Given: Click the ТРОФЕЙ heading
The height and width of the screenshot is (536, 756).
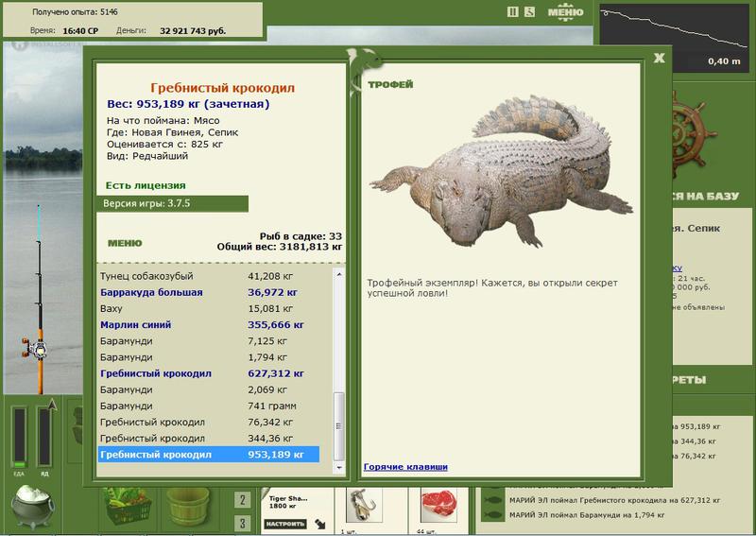Looking at the screenshot, I should (390, 84).
